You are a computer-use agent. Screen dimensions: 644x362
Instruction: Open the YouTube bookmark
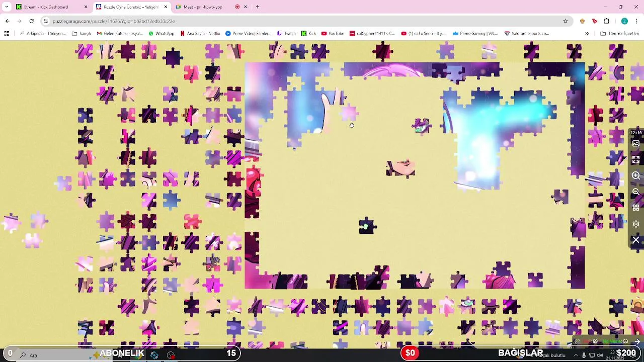(333, 34)
